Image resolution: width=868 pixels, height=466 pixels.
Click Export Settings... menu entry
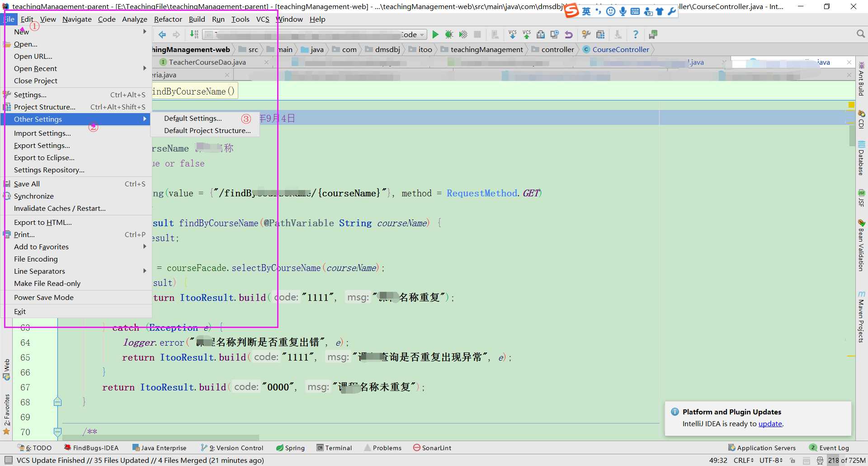tap(42, 145)
